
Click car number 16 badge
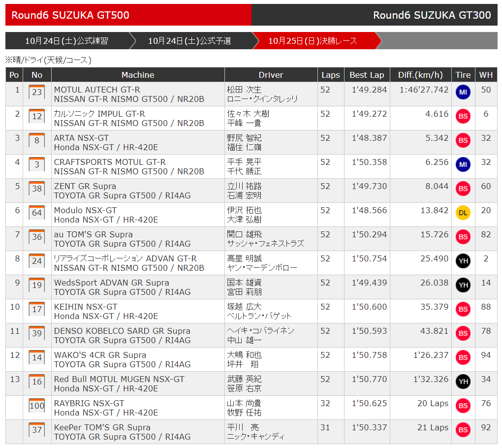[x=37, y=382]
